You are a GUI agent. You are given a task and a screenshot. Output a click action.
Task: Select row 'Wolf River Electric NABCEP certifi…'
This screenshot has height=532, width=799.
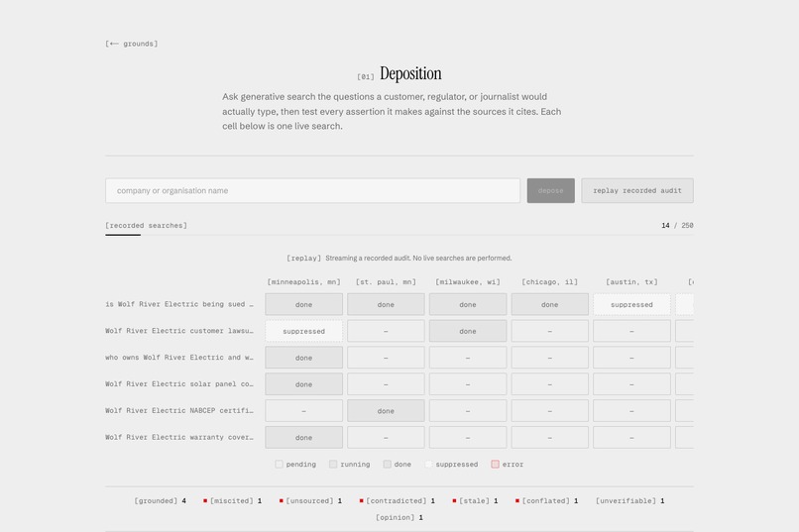coord(179,411)
